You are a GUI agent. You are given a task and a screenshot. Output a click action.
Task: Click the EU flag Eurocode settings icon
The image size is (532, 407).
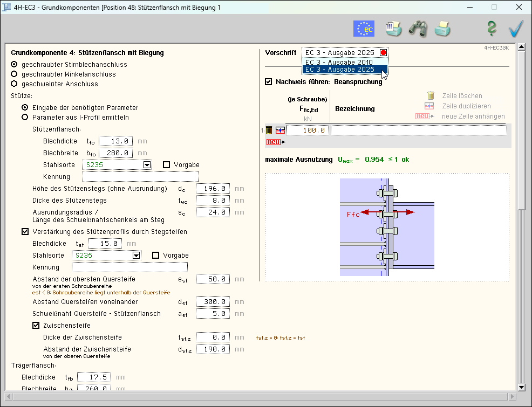click(364, 29)
